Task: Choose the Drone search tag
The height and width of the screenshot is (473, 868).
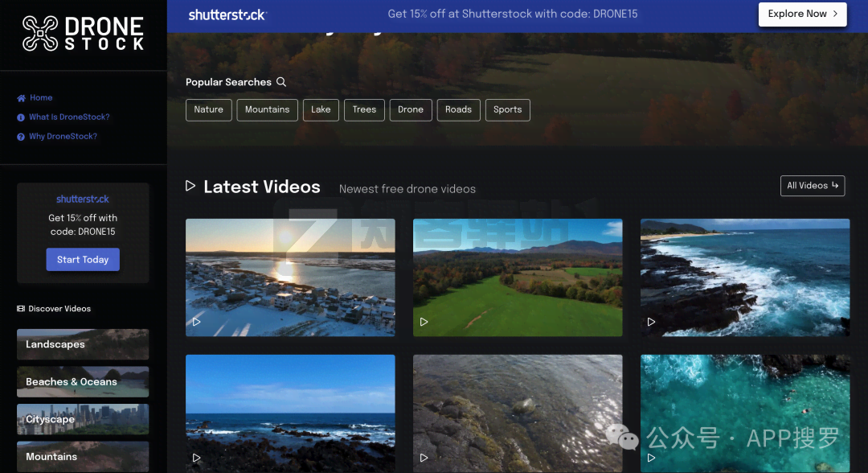Action: point(410,110)
